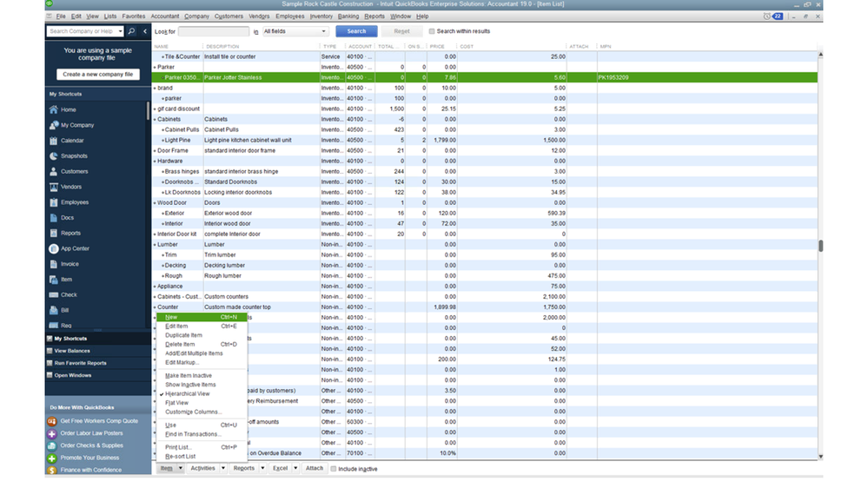
Task: Open the Calendar shortcut
Action: pos(72,141)
